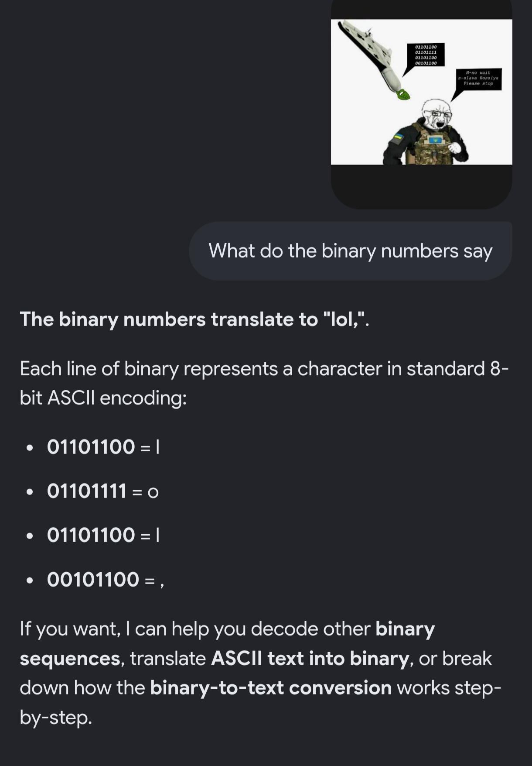
Task: Tap the third bullet "01101100 = l"
Action: [103, 535]
